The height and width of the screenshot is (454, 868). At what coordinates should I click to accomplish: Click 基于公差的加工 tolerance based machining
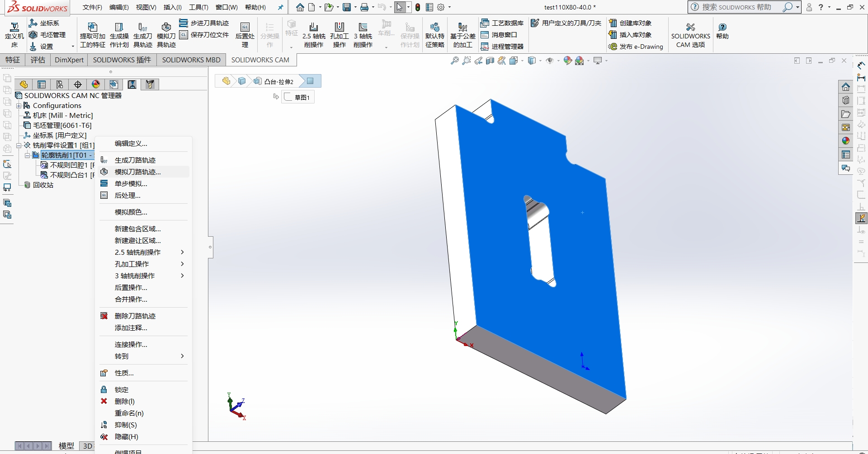(463, 35)
